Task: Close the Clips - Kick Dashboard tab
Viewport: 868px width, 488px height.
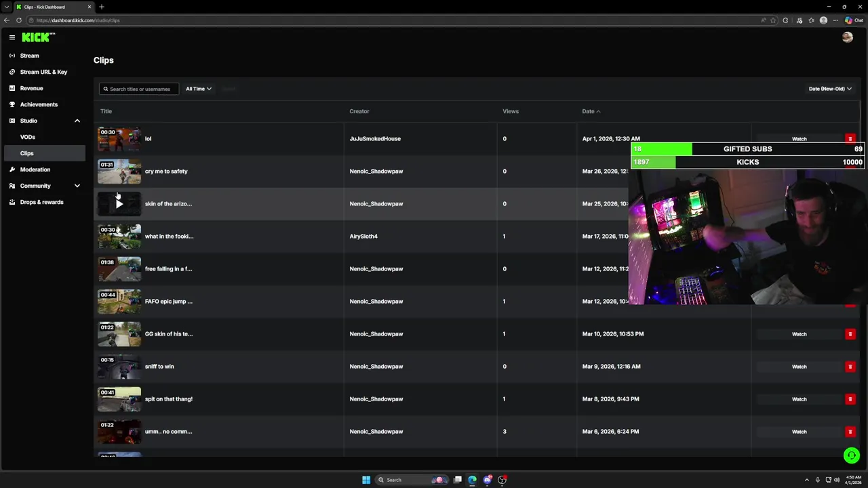Action: coord(89,7)
